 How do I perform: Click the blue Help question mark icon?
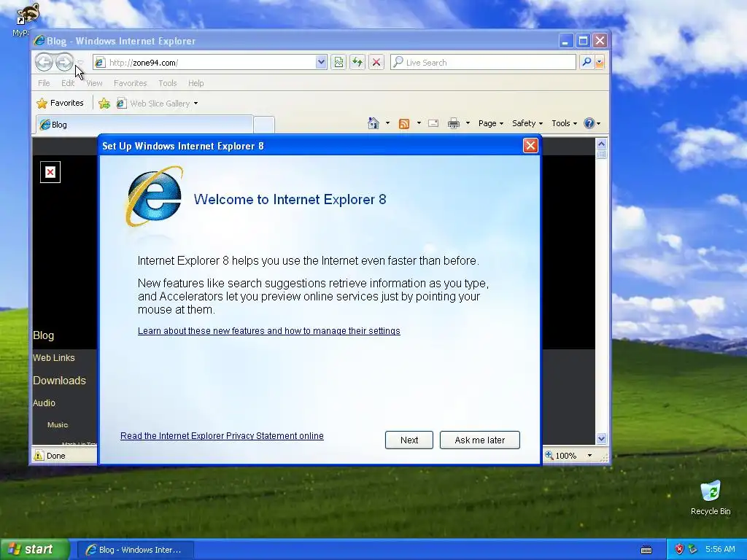tap(589, 123)
